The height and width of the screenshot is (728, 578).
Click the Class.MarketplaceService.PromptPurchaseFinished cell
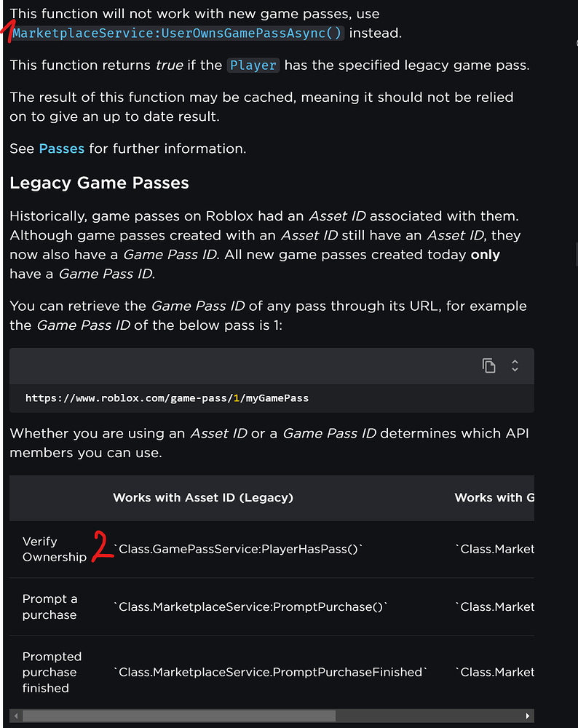[270, 672]
